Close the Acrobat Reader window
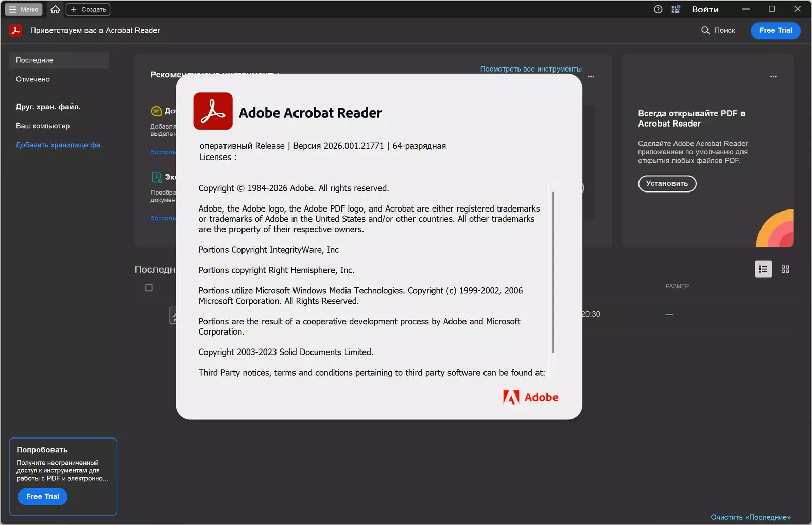This screenshot has height=525, width=812. coord(798,9)
